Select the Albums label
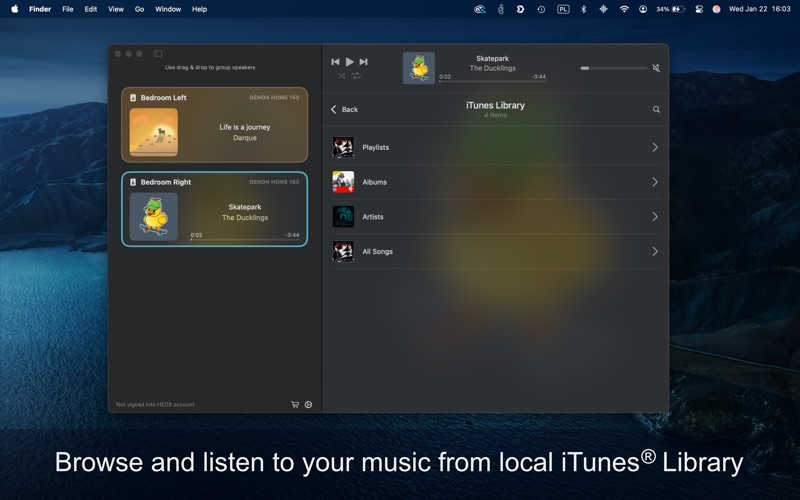The width and height of the screenshot is (800, 500). [374, 182]
